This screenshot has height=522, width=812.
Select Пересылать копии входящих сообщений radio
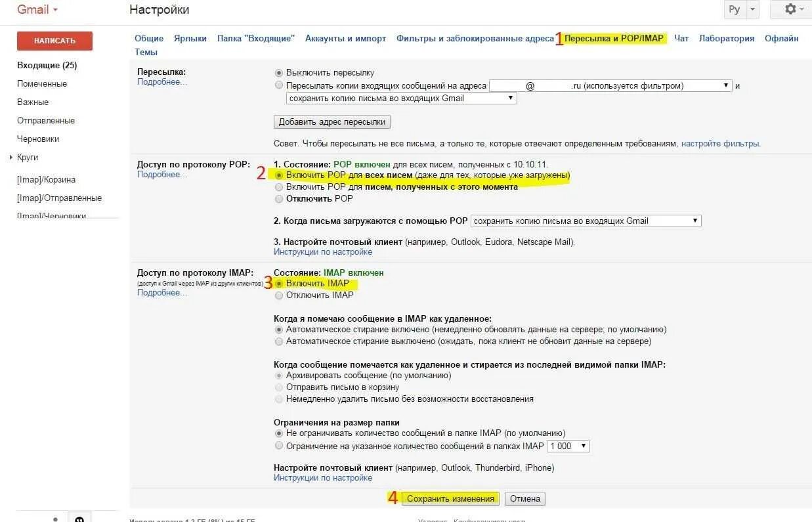click(x=279, y=85)
